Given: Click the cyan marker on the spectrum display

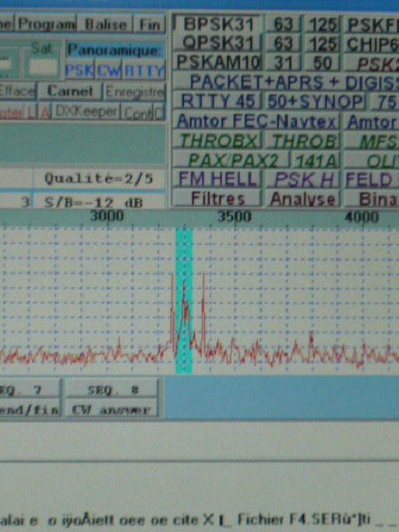Looking at the screenshot, I should coord(184,301).
